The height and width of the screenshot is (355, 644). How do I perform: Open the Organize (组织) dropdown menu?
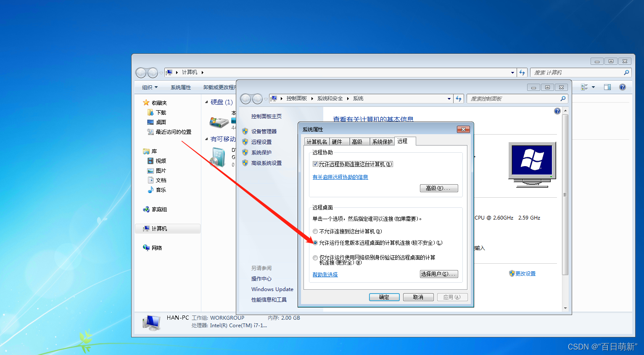tap(150, 87)
